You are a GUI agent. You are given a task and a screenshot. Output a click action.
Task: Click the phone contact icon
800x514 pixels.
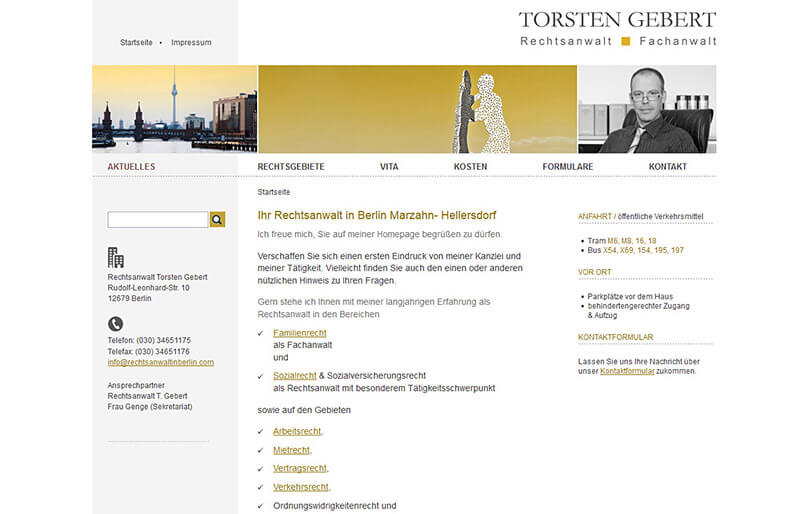click(x=116, y=323)
